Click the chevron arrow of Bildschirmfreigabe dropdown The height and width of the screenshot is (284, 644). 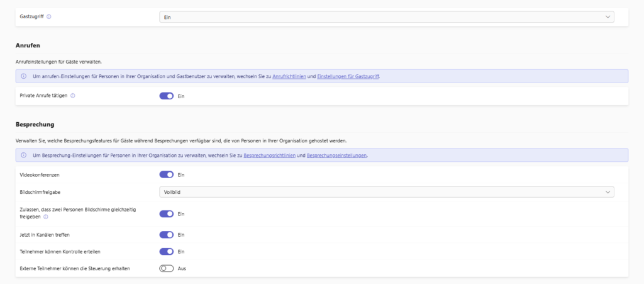[607, 191]
